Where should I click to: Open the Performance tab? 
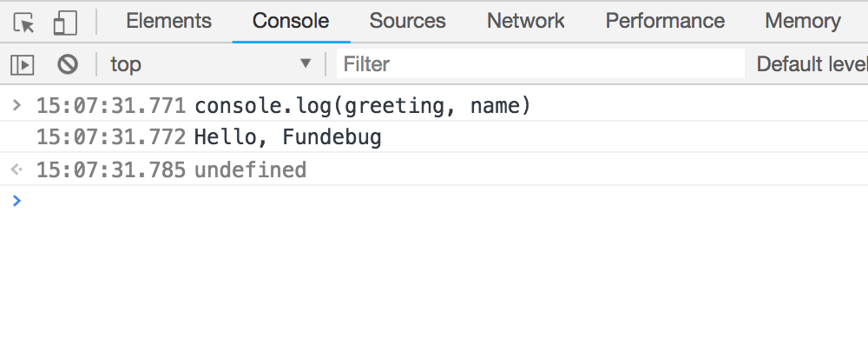(665, 21)
